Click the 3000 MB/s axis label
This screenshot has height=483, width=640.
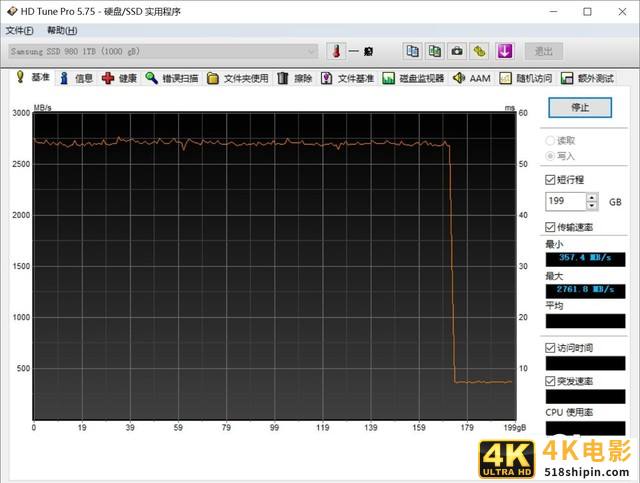point(21,113)
